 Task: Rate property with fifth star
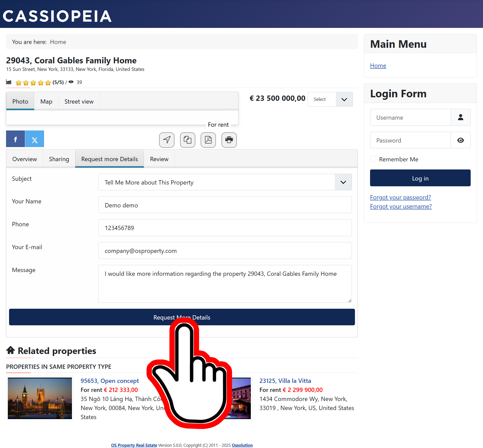click(48, 83)
